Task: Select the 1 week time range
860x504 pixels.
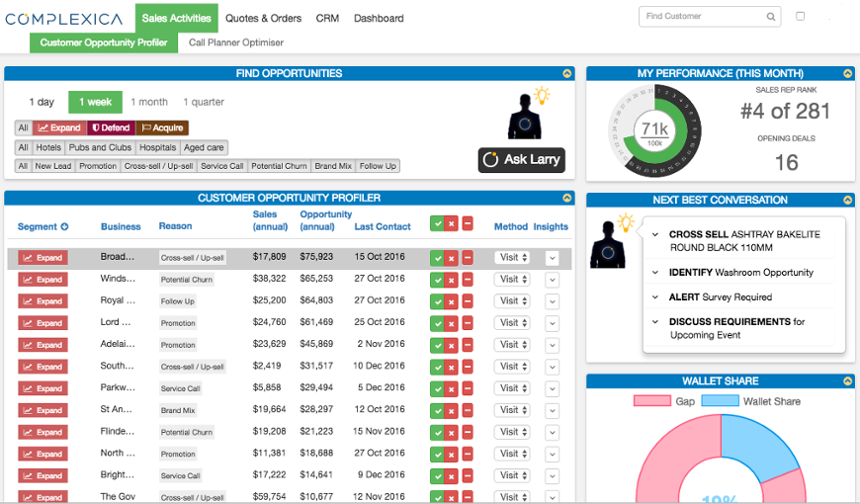Action: click(95, 102)
